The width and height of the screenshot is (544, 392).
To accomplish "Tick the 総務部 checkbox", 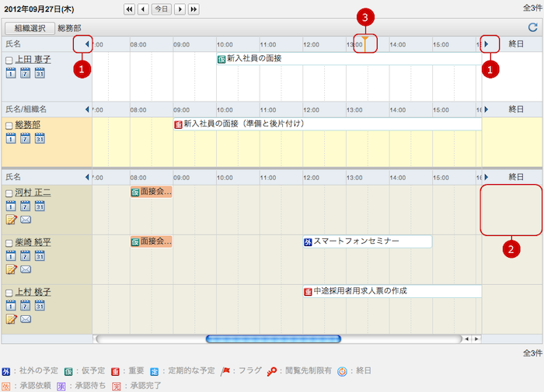I will [x=9, y=125].
